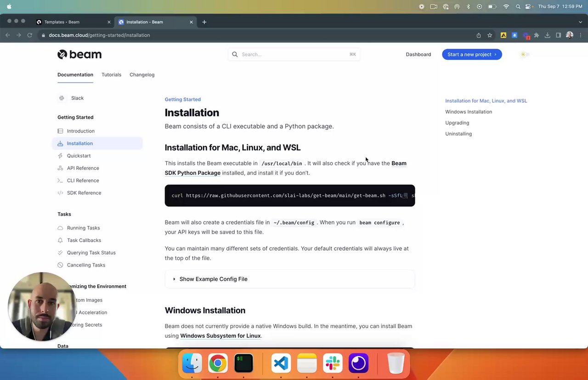
Task: Select the Installation - Beam browser tab
Action: pos(156,22)
